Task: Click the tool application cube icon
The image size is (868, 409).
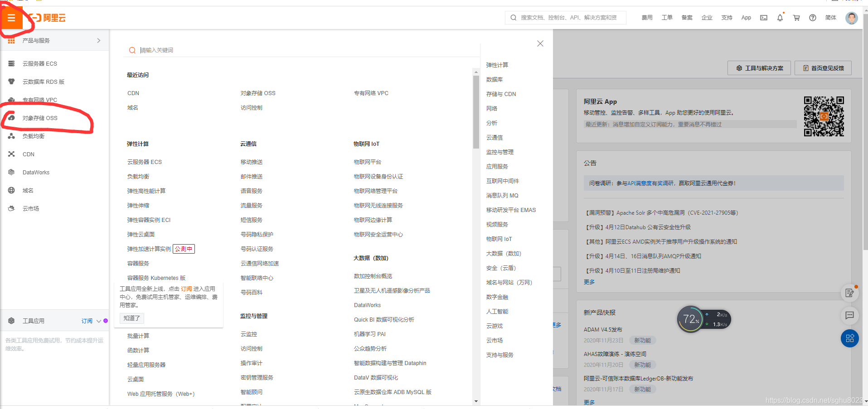Action: (11, 321)
